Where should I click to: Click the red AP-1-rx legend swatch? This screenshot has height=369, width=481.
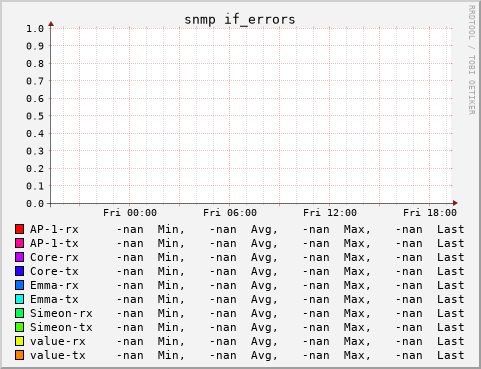point(19,229)
